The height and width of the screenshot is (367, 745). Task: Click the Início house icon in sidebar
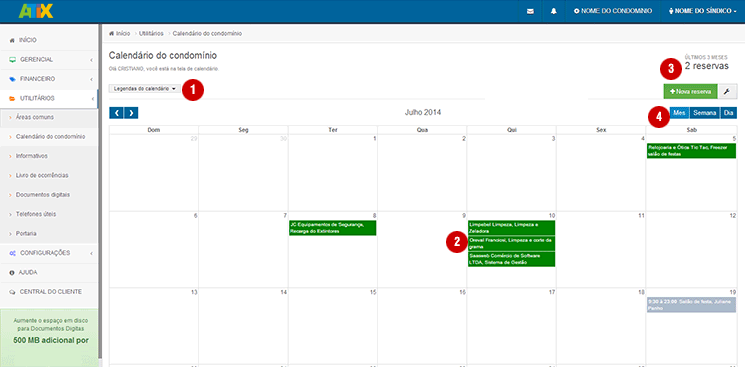tap(12, 40)
